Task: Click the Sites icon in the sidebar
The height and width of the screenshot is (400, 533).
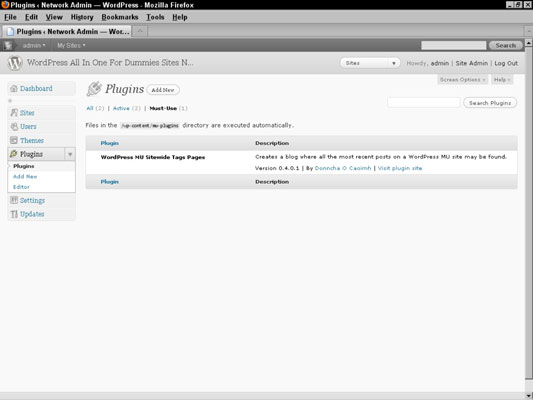Action: click(x=14, y=113)
